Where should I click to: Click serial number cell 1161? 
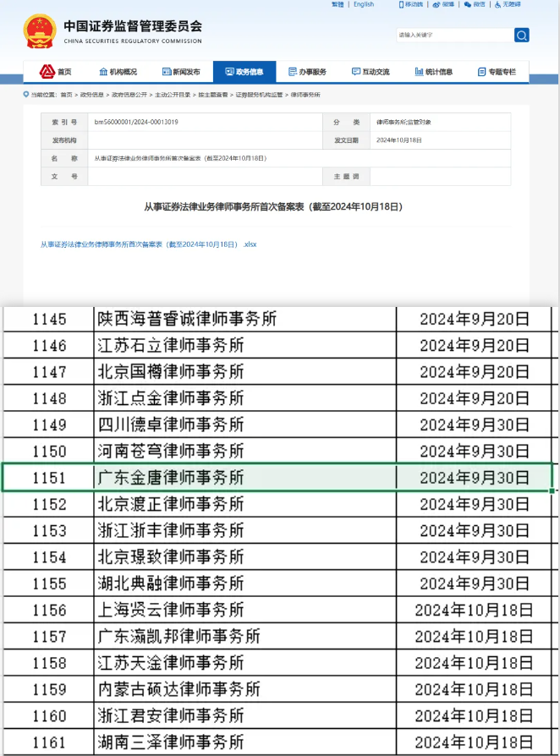point(49,742)
